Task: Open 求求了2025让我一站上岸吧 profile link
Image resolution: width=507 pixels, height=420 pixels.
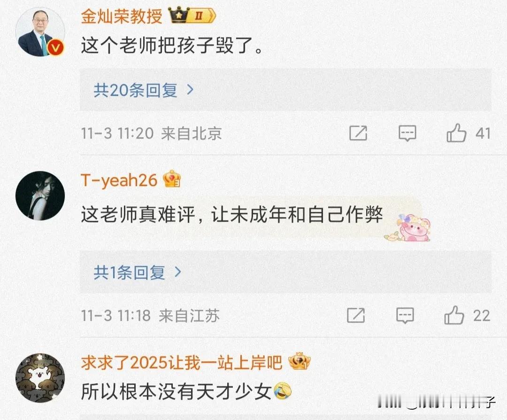Action: (182, 362)
